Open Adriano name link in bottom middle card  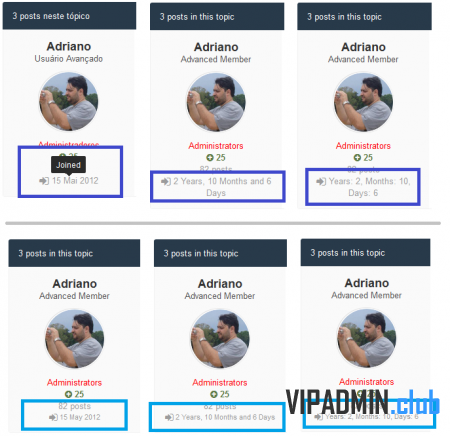click(x=220, y=284)
